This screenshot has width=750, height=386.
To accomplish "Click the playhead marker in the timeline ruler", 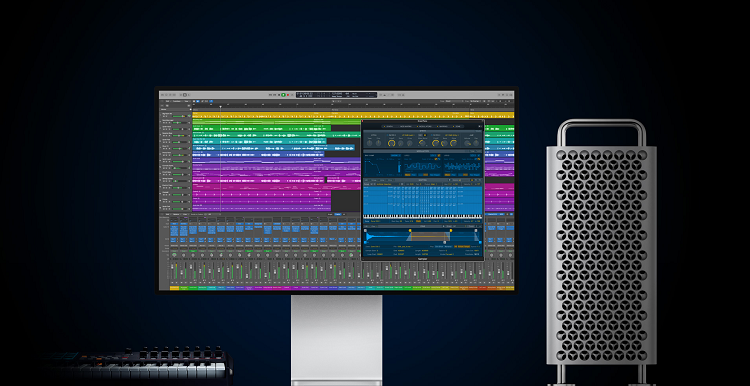I will coord(221,107).
